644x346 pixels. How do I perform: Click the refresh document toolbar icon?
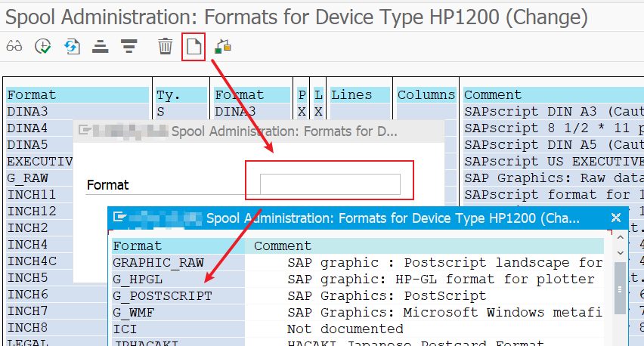(x=72, y=46)
